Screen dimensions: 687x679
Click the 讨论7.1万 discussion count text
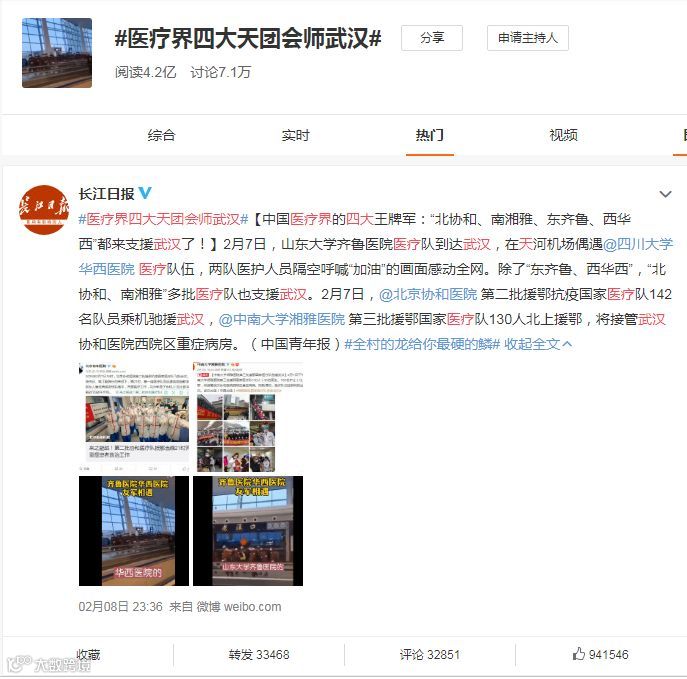(220, 72)
